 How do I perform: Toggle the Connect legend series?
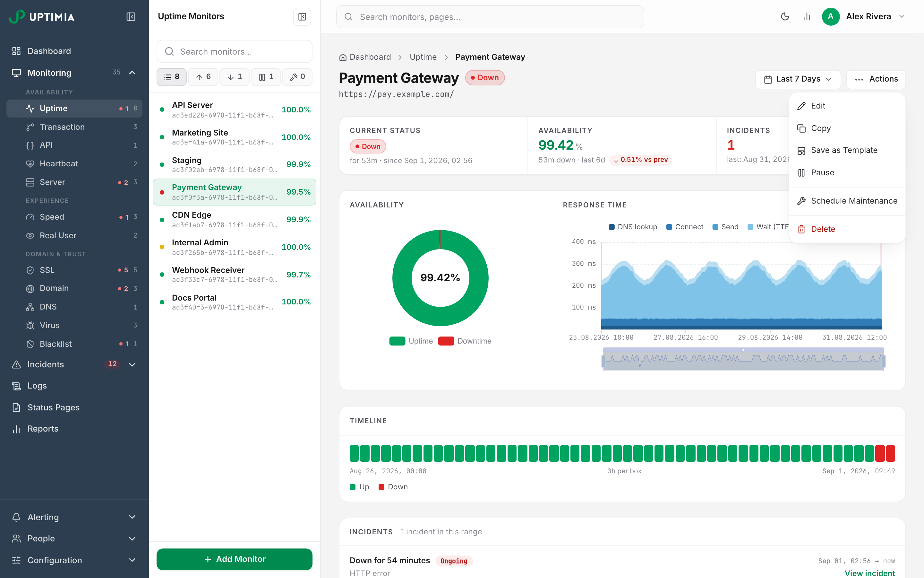click(x=685, y=227)
